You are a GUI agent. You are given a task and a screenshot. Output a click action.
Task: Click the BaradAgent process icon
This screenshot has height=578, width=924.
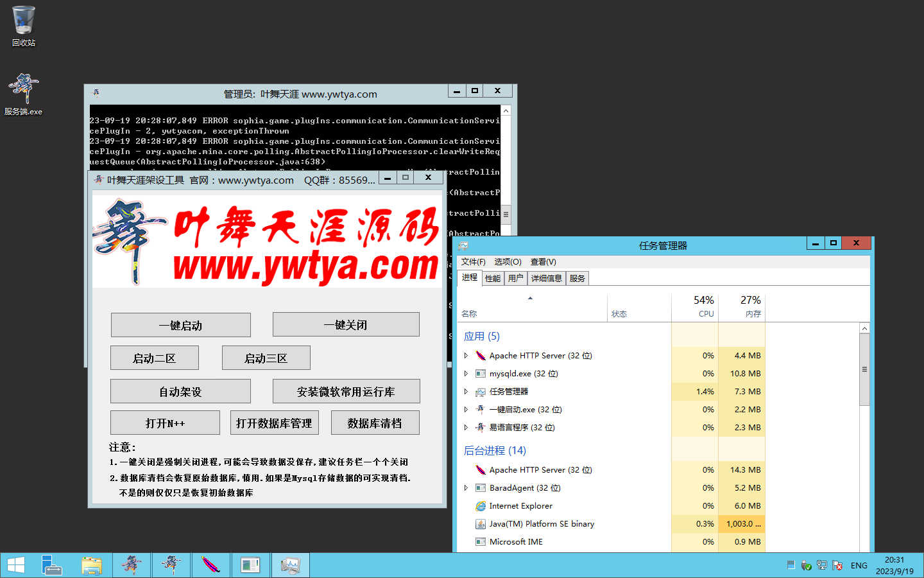point(481,487)
